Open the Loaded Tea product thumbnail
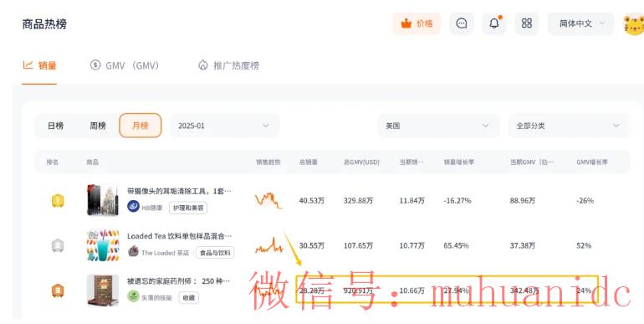 (x=103, y=245)
